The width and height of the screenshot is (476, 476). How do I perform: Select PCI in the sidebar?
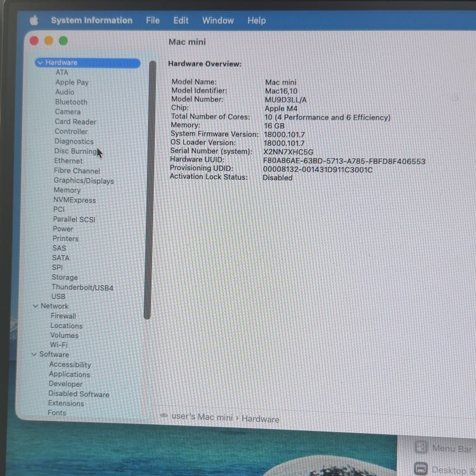[x=59, y=210]
